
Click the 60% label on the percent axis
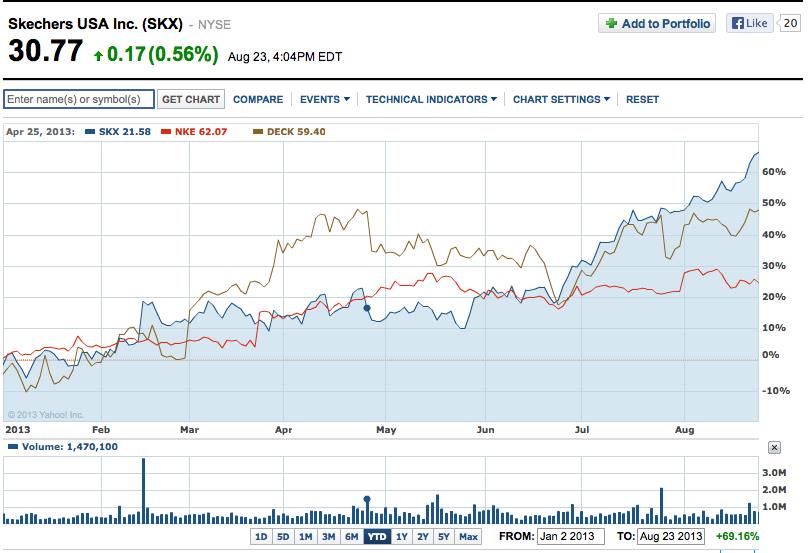[774, 172]
